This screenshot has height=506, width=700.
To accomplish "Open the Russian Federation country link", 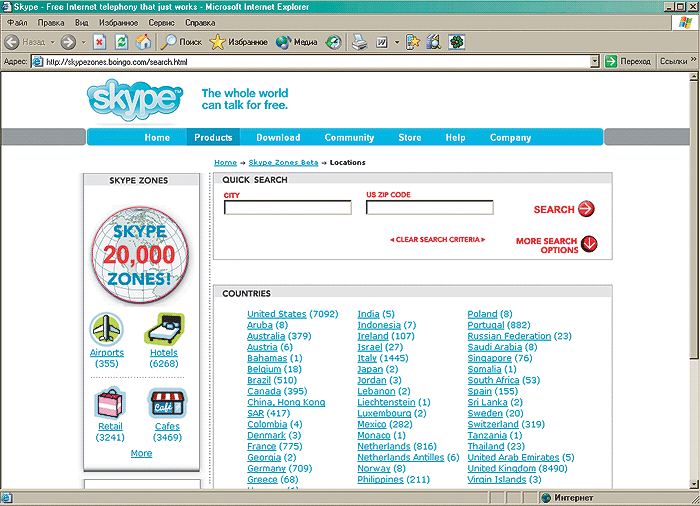I will (509, 336).
